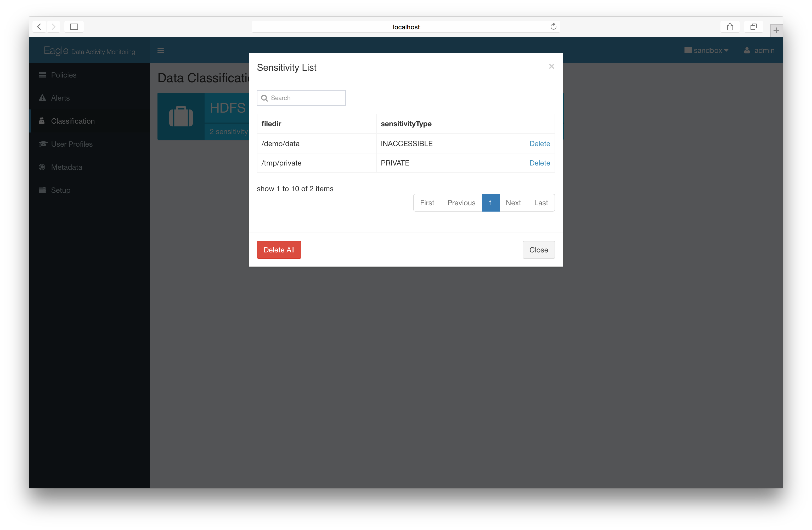This screenshot has height=530, width=812.
Task: Click the reload page icon in address bar
Action: pos(553,27)
